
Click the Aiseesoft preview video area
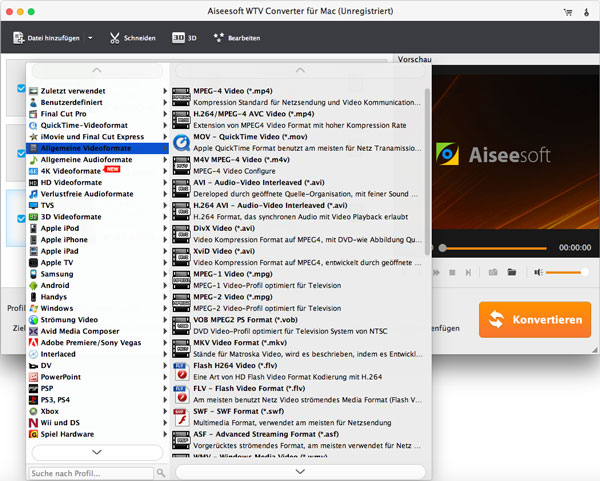click(x=515, y=151)
